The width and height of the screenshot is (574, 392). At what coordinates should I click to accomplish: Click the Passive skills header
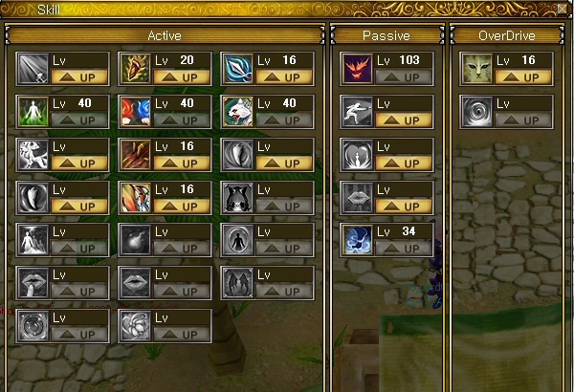coord(386,35)
